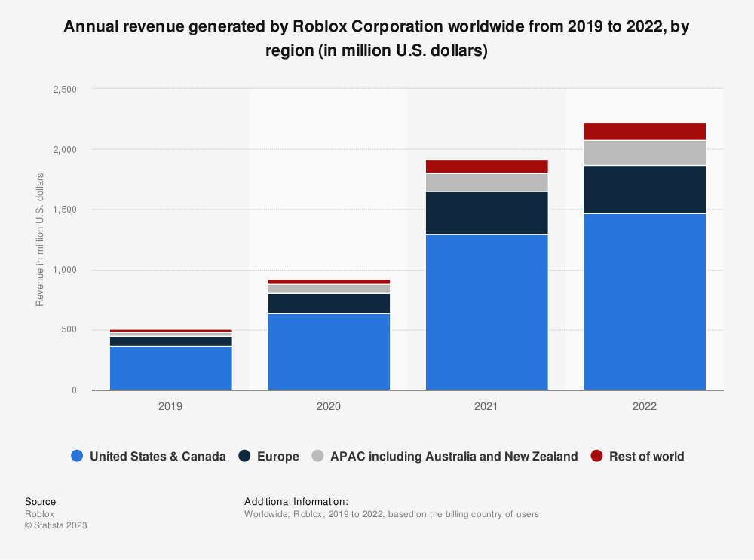
Task: Select the 2021 navy Europe bar segment
Action: pyautogui.click(x=486, y=213)
